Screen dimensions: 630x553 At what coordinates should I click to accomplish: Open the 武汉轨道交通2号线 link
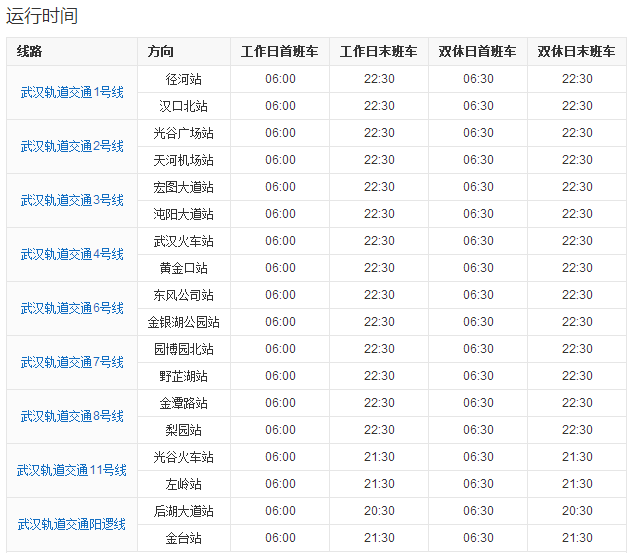point(72,146)
